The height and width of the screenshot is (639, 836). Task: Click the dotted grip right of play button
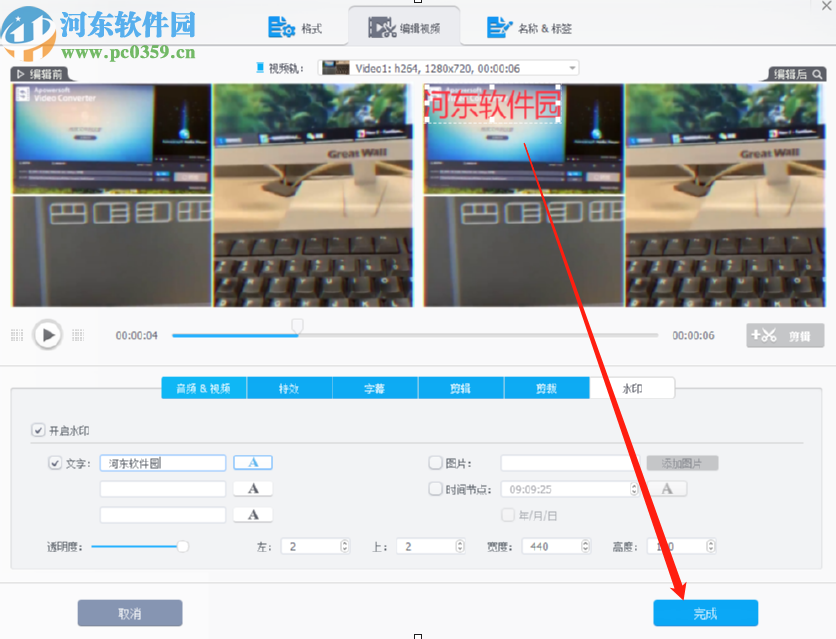click(78, 335)
